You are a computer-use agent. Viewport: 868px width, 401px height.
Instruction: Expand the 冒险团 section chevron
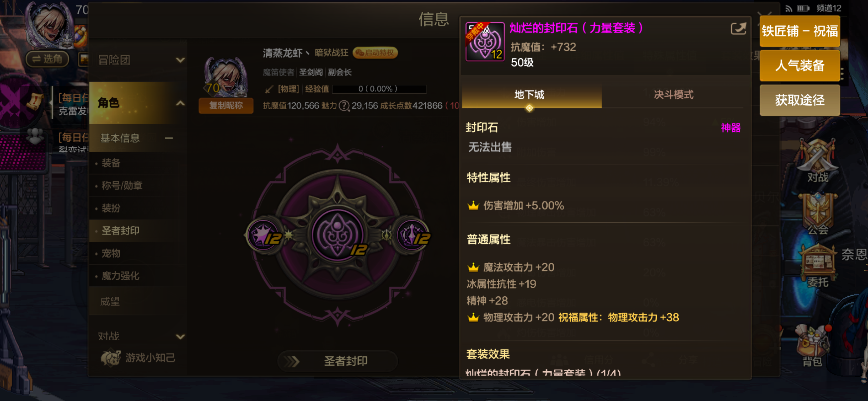tap(181, 60)
